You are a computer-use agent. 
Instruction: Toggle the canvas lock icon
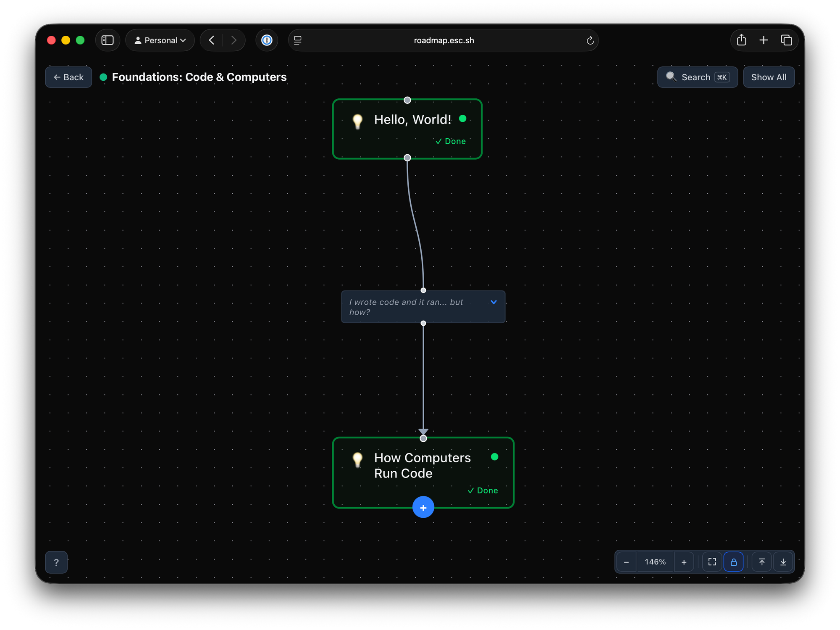pyautogui.click(x=733, y=562)
